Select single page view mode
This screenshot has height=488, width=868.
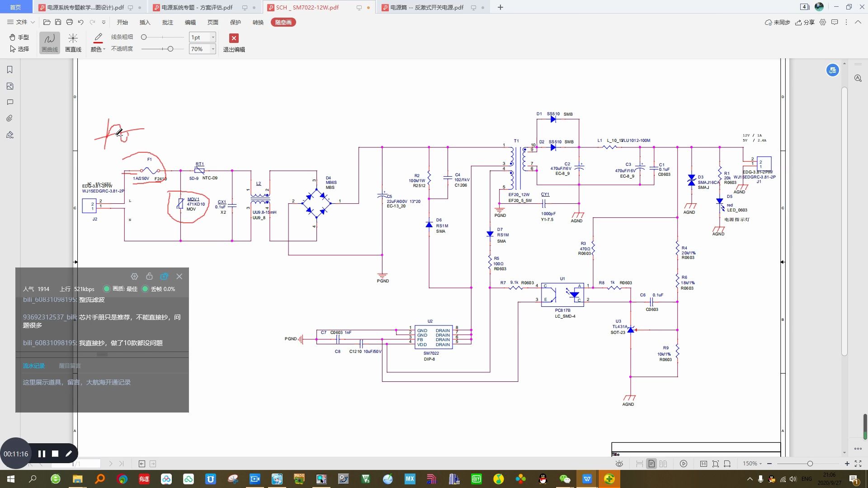click(x=651, y=464)
